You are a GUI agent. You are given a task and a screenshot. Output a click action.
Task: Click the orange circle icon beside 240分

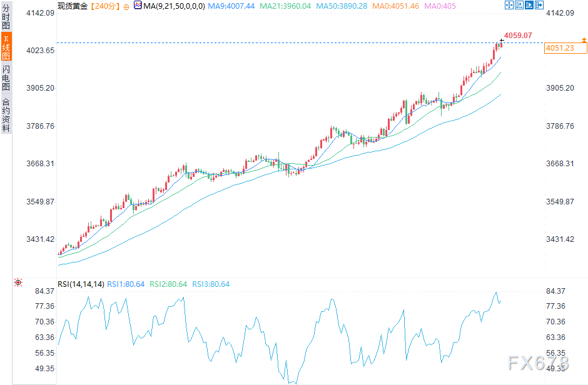pos(126,6)
